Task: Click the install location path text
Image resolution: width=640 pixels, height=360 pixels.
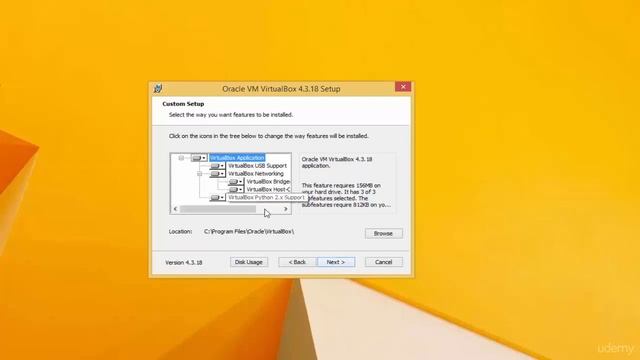Action: [x=249, y=231]
